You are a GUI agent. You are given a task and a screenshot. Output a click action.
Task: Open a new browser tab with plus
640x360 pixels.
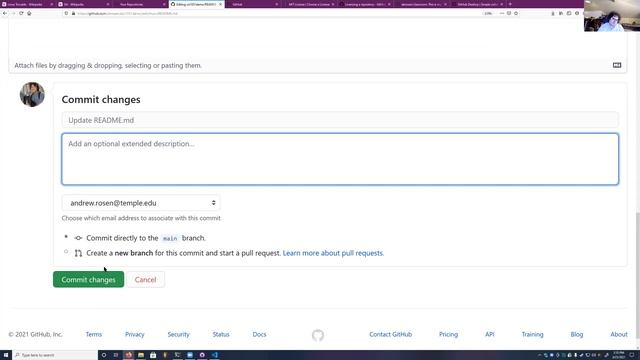coord(510,4)
